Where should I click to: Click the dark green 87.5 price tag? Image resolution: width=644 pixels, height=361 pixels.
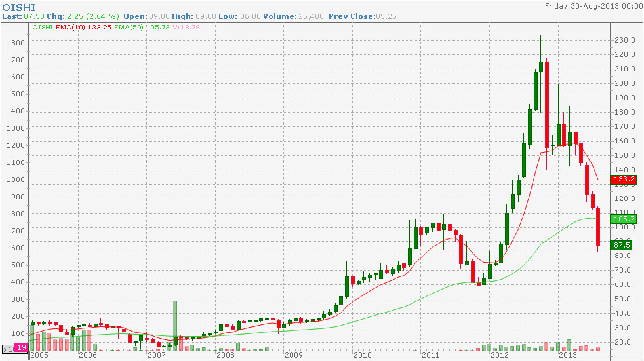tap(622, 245)
